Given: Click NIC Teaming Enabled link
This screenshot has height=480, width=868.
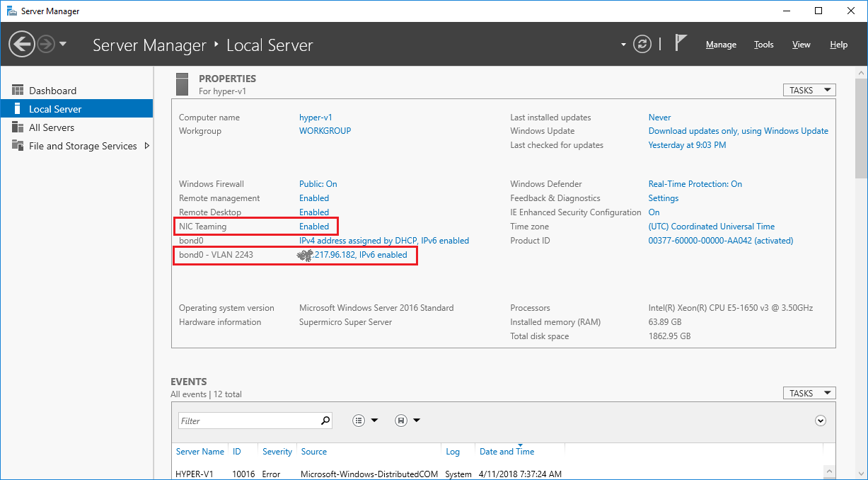Looking at the screenshot, I should pyautogui.click(x=314, y=227).
